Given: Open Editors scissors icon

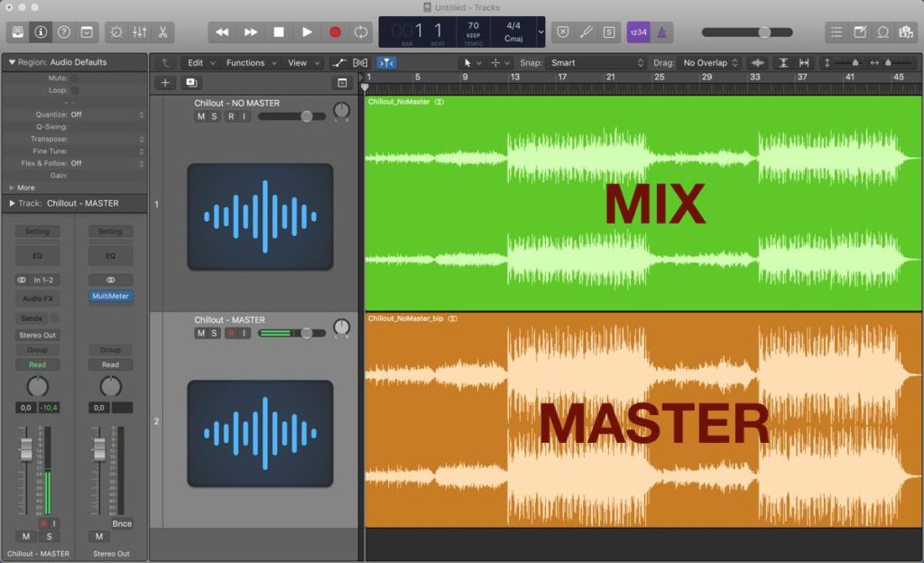Looking at the screenshot, I should 162,32.
